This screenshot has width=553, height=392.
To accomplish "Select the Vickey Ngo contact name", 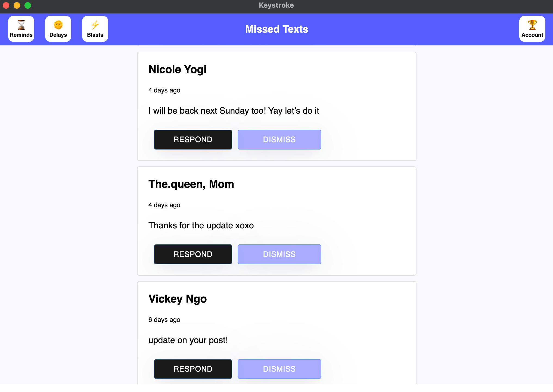I will (178, 299).
